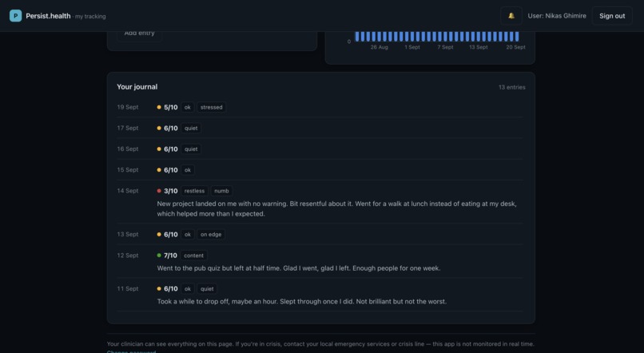Image resolution: width=644 pixels, height=353 pixels.
Task: Click the Your journal heading
Action: coord(137,86)
